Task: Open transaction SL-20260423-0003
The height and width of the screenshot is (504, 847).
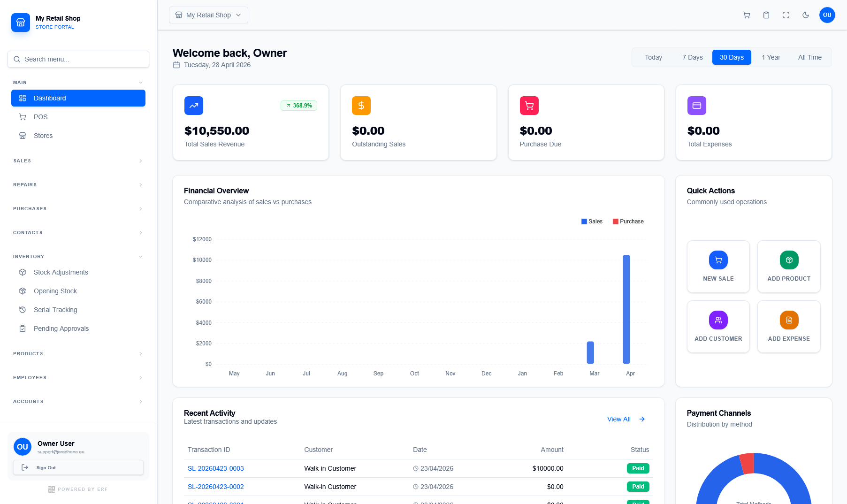Action: pyautogui.click(x=216, y=468)
